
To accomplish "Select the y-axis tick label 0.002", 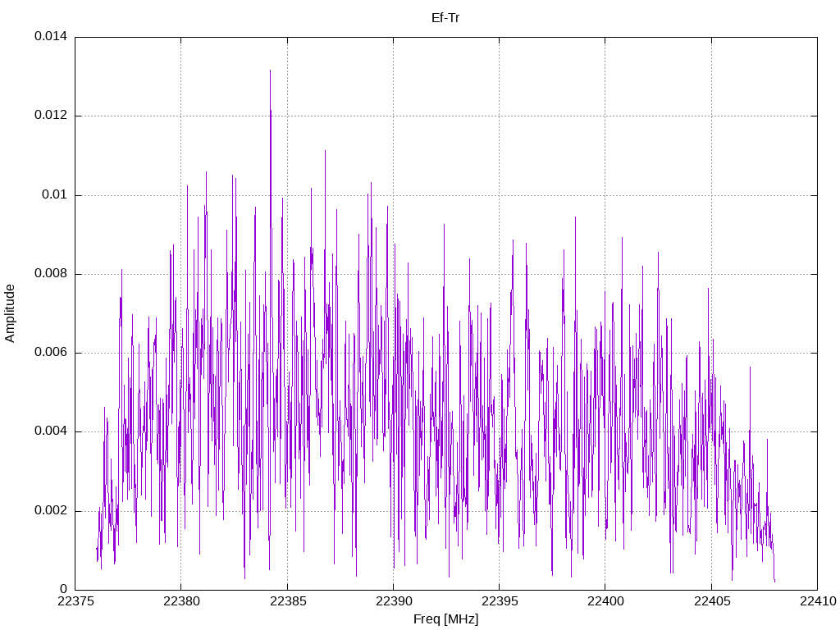I will [x=51, y=510].
